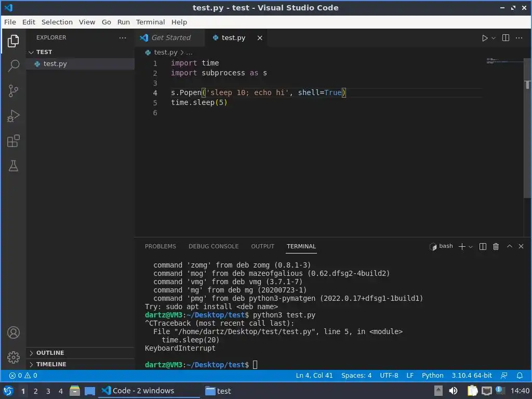532x399 pixels.
Task: Switch to the PROBLEMS panel tab
Action: tap(160, 246)
